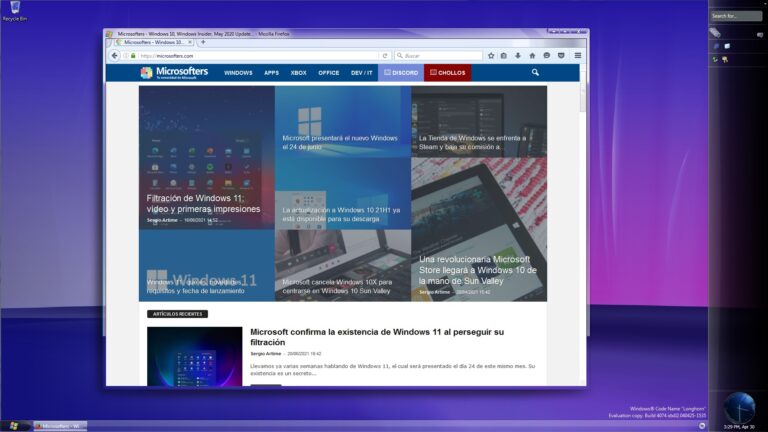Select the Microsofters taskbar button
The height and width of the screenshot is (432, 768).
[x=60, y=426]
